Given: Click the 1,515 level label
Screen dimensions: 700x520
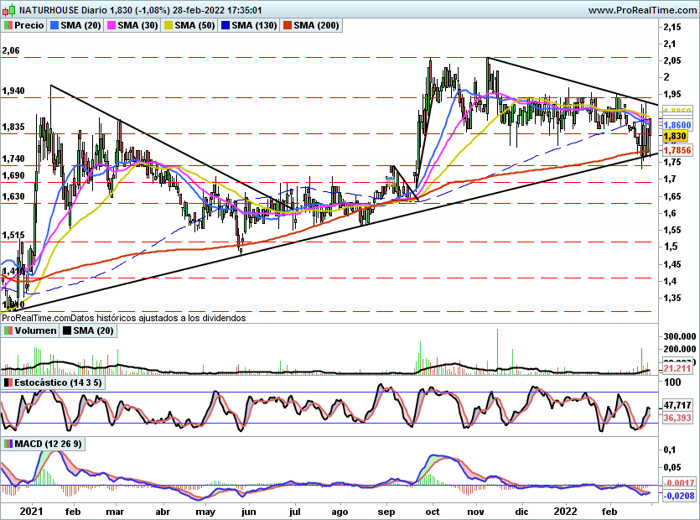Looking at the screenshot, I should coord(13,235).
